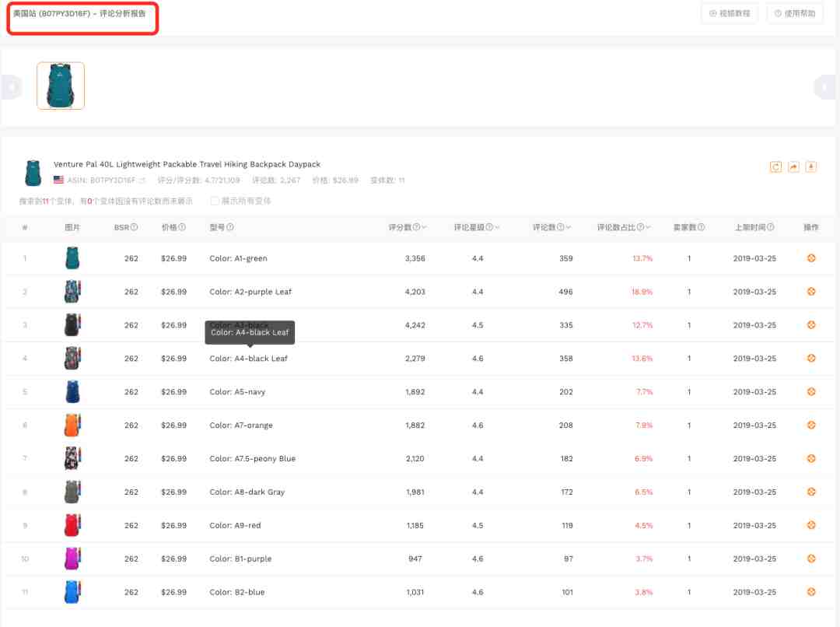840x627 pixels.
Task: Click the info icon next to 评论数 header
Action: coord(560,227)
